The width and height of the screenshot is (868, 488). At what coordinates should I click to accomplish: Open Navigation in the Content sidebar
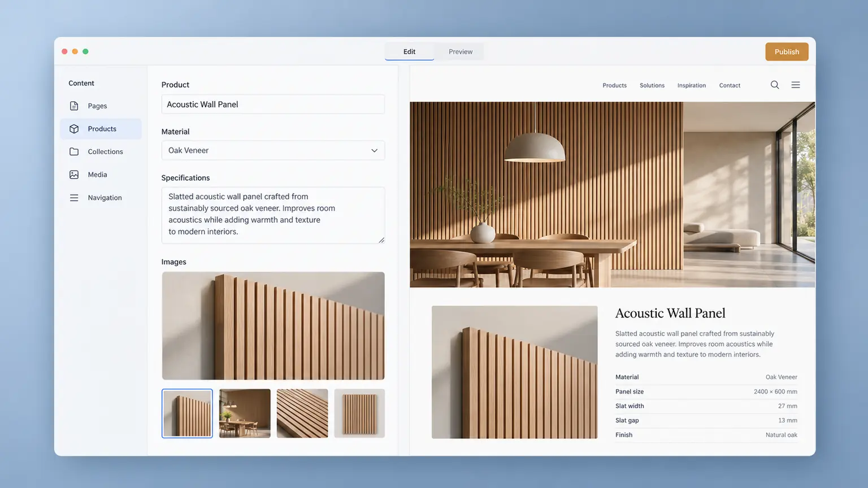click(101, 198)
